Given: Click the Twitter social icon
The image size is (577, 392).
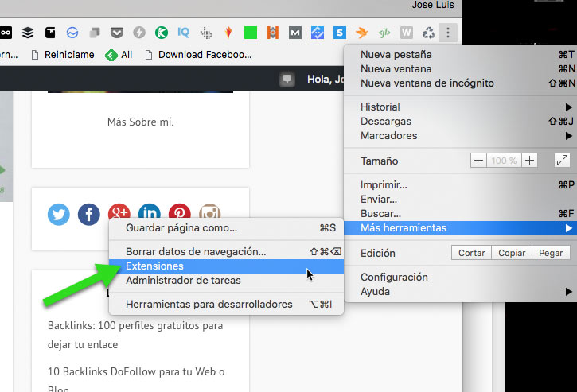Looking at the screenshot, I should 59,214.
